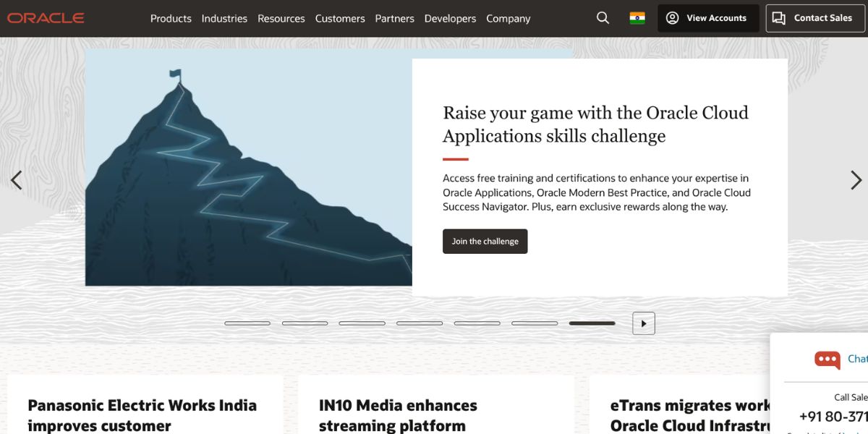Screen dimensions: 868x434
Task: Select the seventh active carousel indicator
Action: pos(592,323)
